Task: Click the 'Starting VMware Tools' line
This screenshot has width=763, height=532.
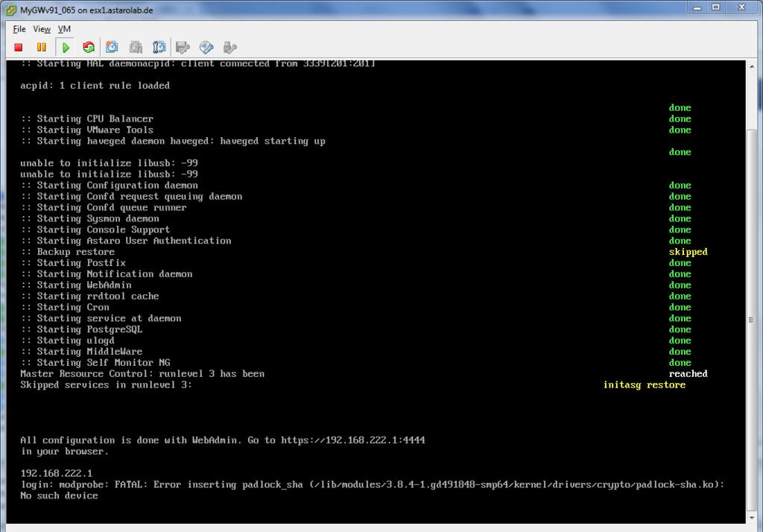Action: 87,130
